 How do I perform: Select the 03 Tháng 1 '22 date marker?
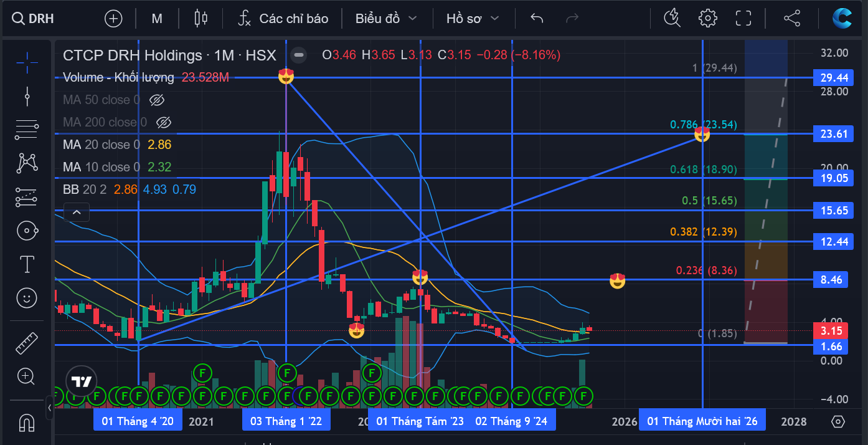coord(286,421)
